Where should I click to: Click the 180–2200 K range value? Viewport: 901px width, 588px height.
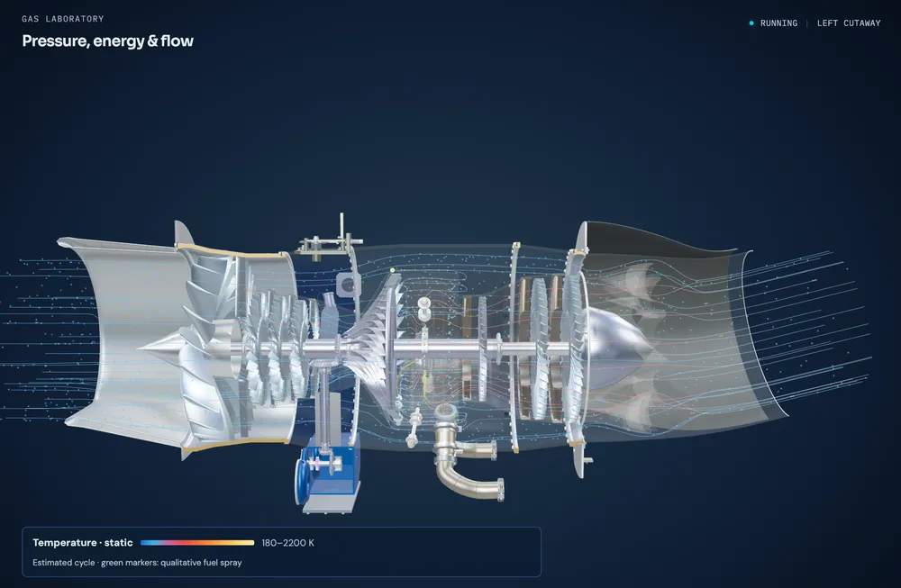click(x=288, y=543)
